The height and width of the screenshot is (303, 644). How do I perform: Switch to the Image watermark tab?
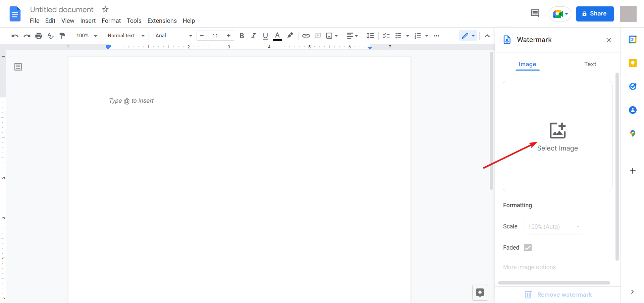pyautogui.click(x=527, y=64)
